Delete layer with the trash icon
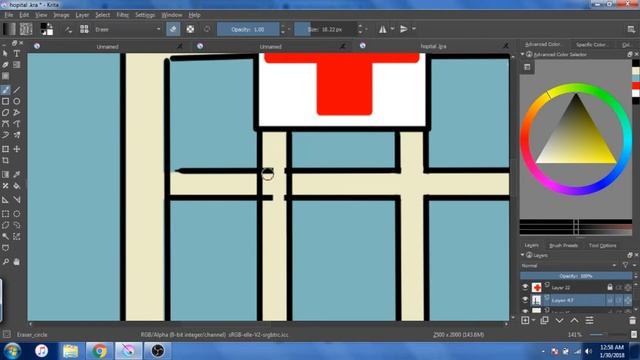The height and width of the screenshot is (360, 640). [x=632, y=320]
